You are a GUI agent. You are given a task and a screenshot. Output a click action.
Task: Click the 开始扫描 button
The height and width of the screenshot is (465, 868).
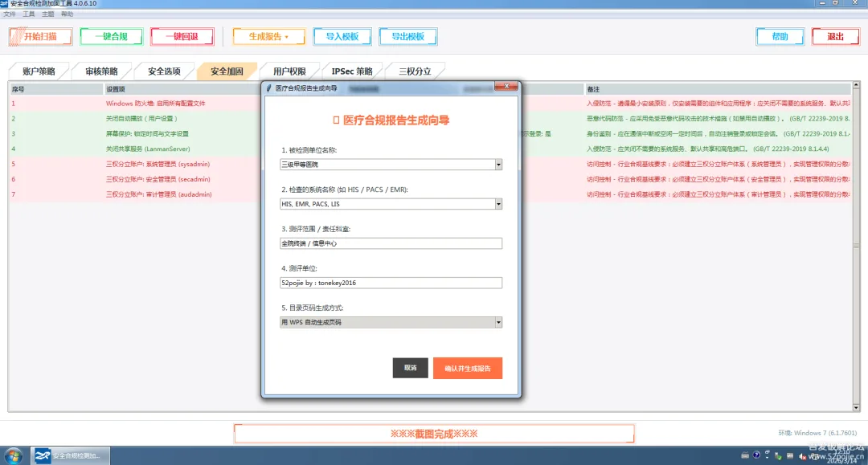coord(40,36)
